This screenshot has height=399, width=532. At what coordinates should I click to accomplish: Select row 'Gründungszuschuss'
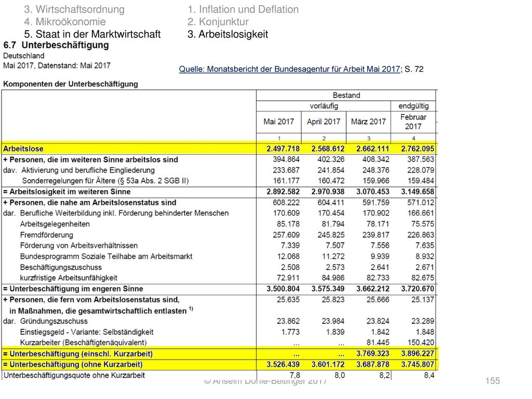click(x=54, y=321)
